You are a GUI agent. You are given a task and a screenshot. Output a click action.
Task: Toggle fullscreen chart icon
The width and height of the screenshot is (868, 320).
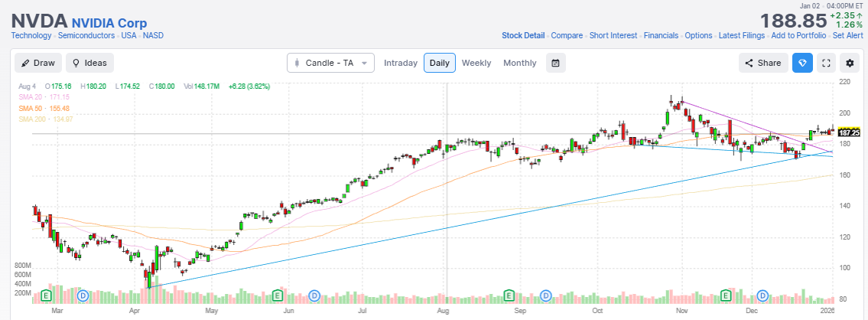(826, 63)
